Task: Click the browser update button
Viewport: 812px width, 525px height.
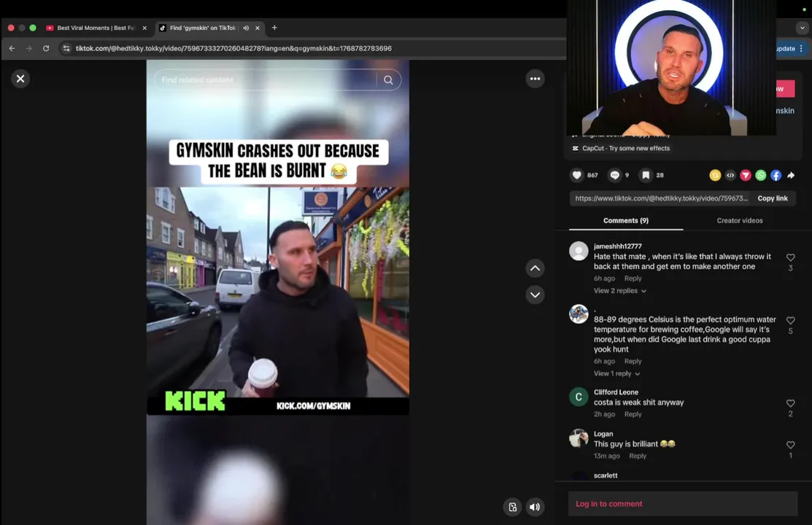Action: 789,48
